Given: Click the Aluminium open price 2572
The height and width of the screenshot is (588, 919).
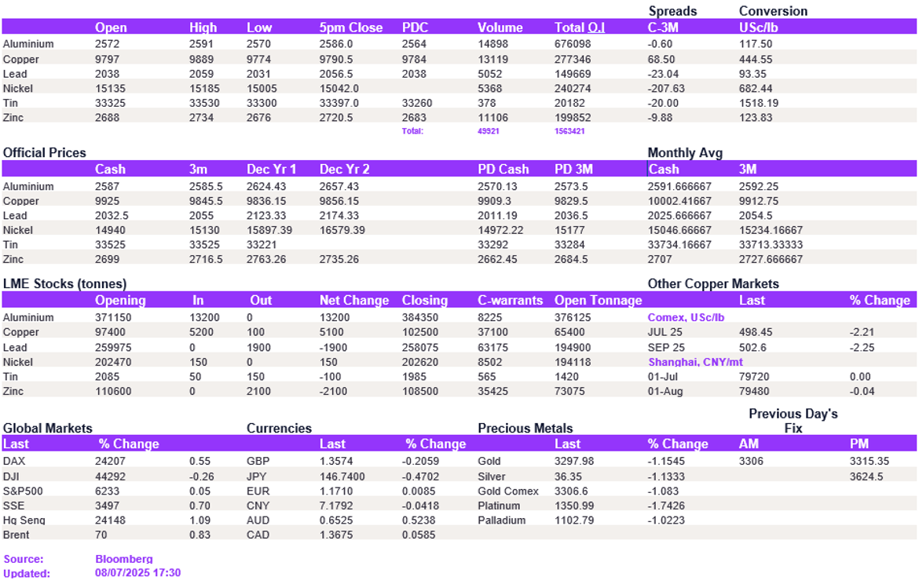Looking at the screenshot, I should point(108,44).
